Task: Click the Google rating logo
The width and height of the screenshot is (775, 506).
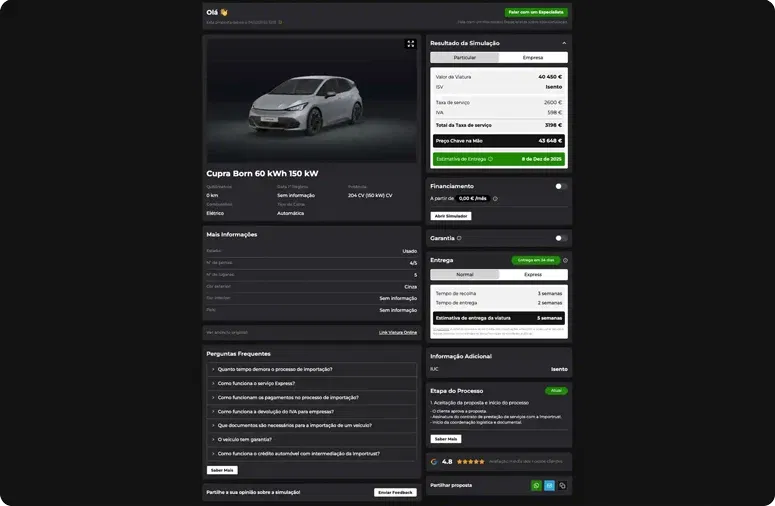Action: (x=434, y=462)
